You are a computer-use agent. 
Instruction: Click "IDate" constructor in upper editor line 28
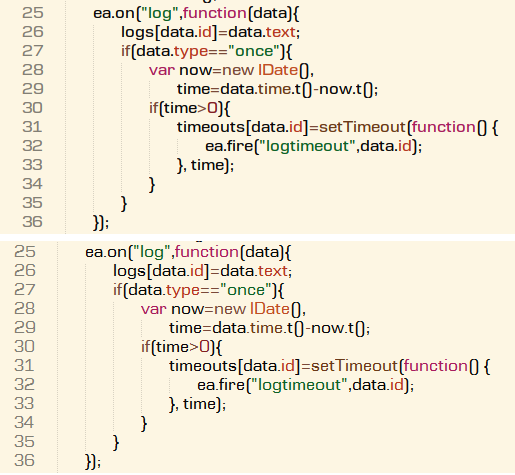tap(278, 70)
